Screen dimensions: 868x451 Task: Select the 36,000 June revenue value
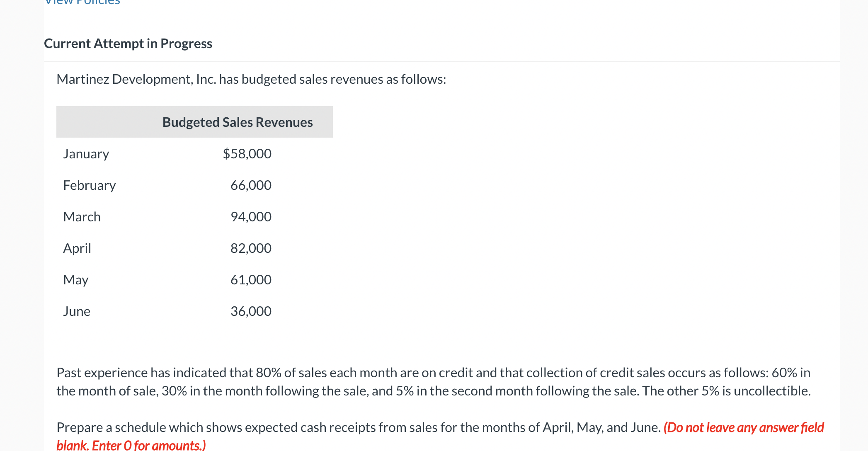(251, 311)
